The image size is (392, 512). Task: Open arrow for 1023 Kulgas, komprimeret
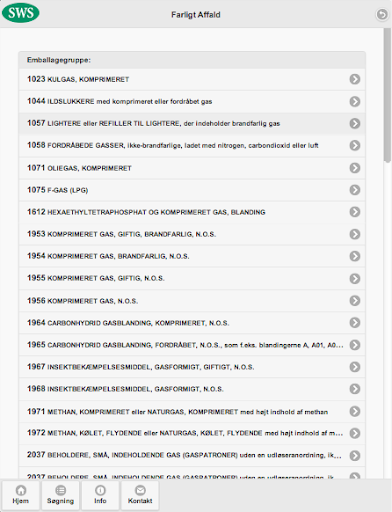355,79
